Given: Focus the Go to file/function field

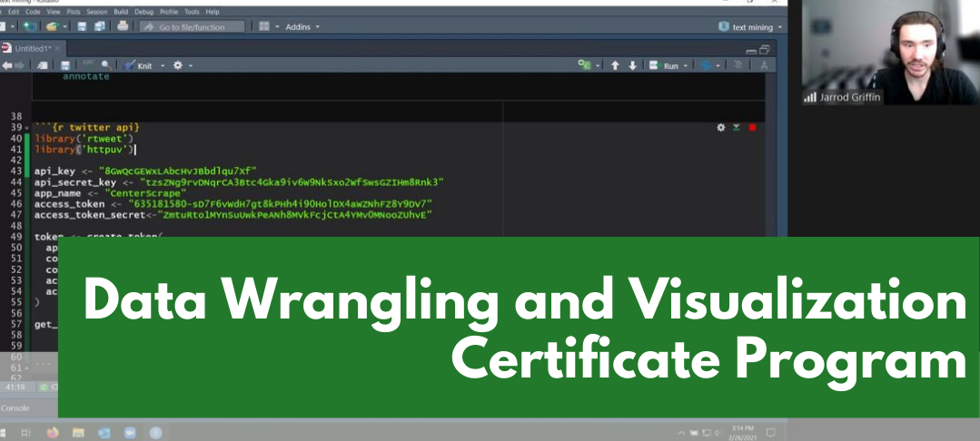Looking at the screenshot, I should point(192,27).
